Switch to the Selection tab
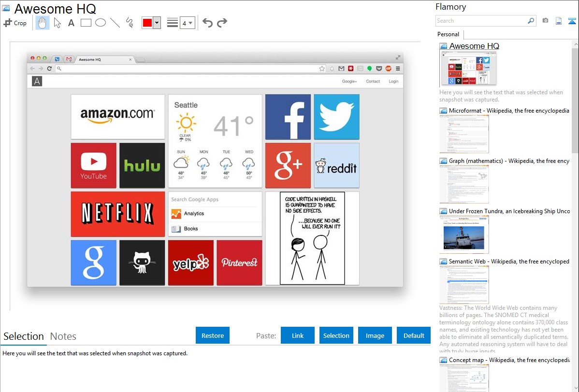The image size is (579, 392). click(24, 336)
